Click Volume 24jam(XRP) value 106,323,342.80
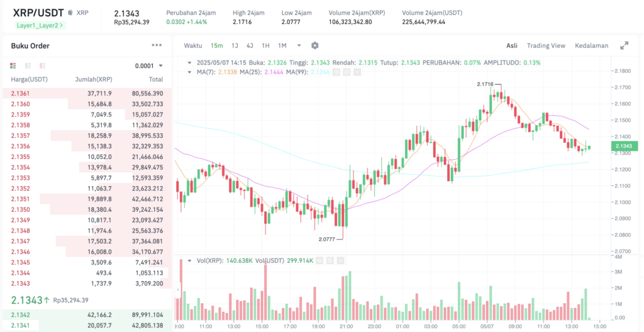The height and width of the screenshot is (332, 644). [x=350, y=22]
